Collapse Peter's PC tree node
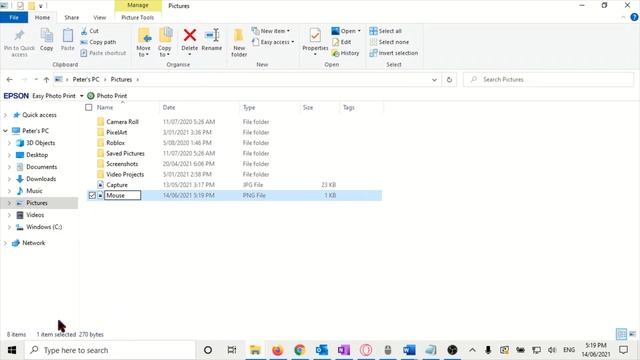 5,131
